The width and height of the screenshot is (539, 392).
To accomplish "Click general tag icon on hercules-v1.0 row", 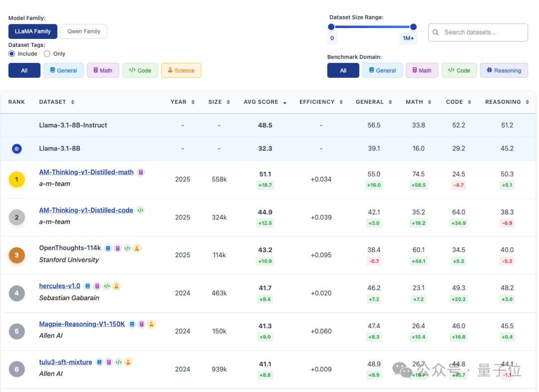I will 87,286.
